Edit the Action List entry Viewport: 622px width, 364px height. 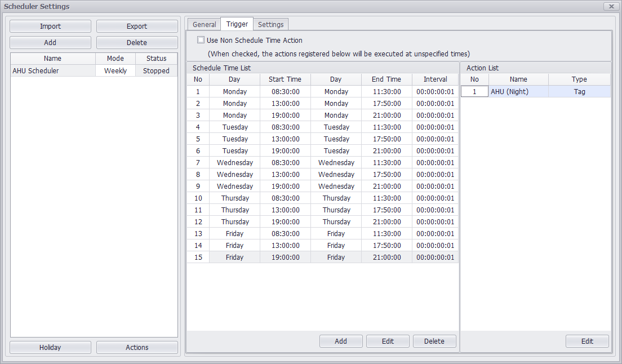tap(587, 341)
